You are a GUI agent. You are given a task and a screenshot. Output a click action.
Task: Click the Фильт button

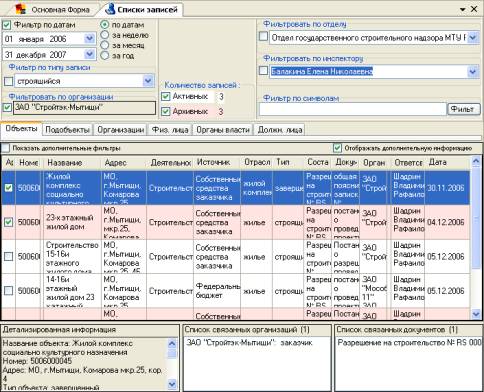point(464,109)
